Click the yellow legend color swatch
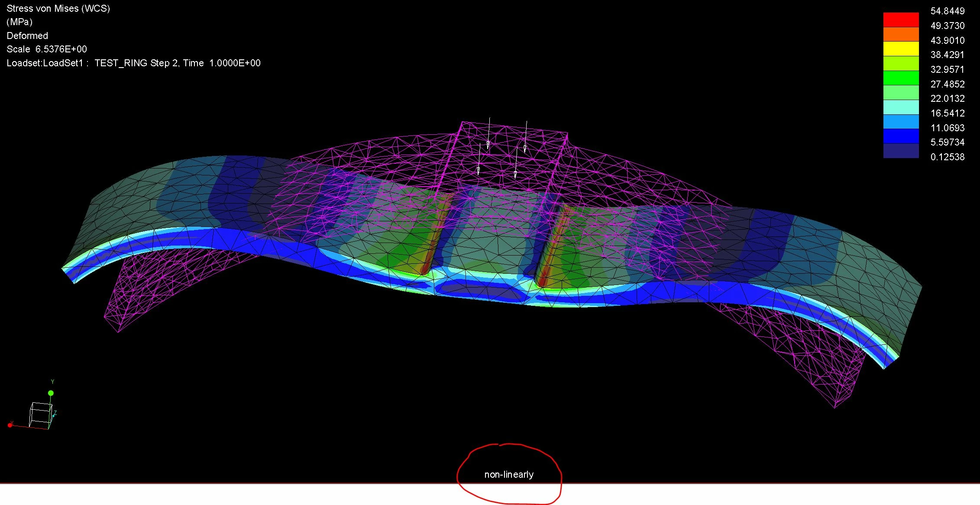 [x=901, y=49]
